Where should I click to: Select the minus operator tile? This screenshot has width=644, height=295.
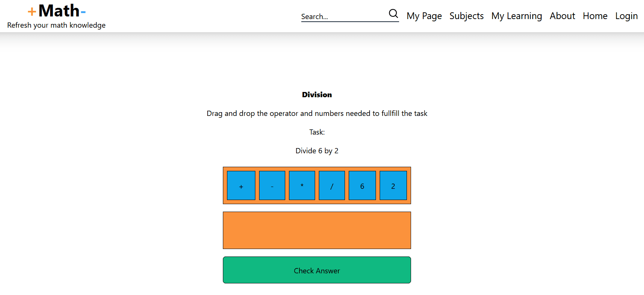[x=272, y=185]
